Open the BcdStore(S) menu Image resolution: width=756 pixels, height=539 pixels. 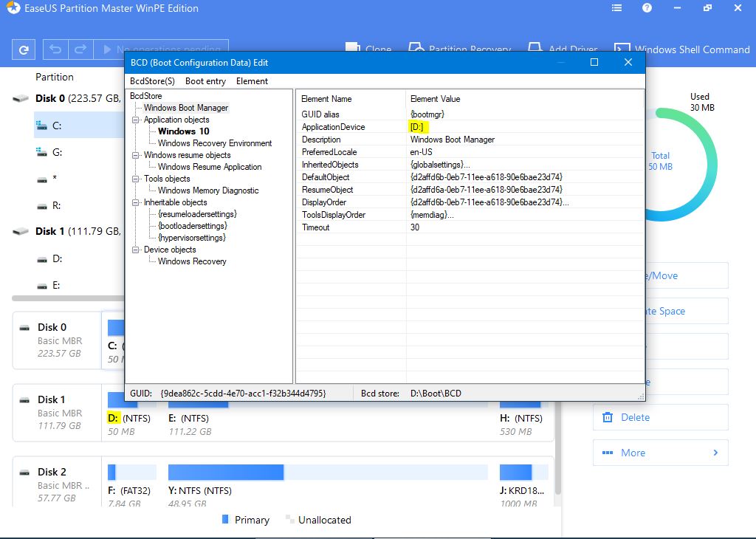[152, 81]
